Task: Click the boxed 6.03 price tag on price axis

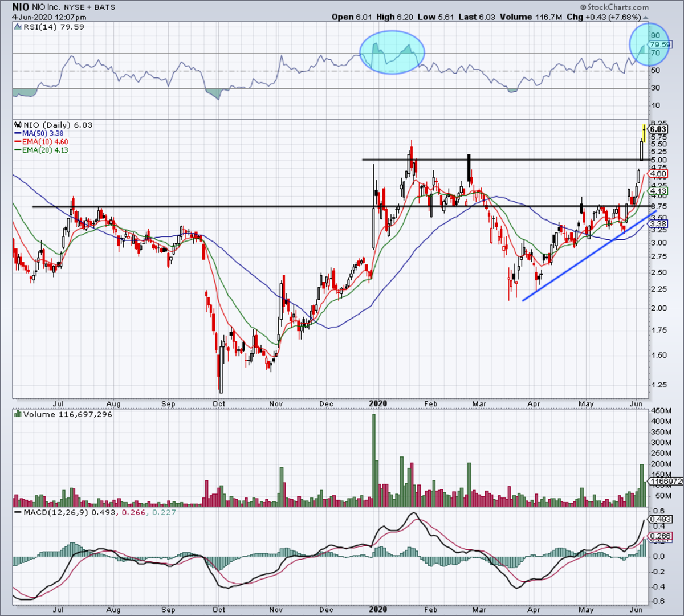Action: (x=658, y=129)
